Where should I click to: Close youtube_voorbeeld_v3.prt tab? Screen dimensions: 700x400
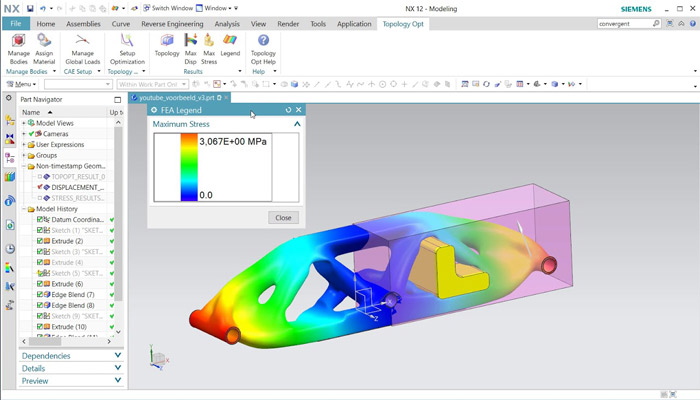226,97
